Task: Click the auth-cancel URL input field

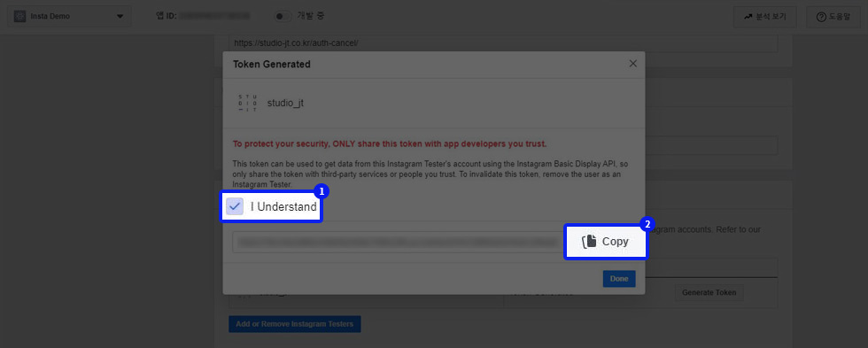Action: [503, 43]
